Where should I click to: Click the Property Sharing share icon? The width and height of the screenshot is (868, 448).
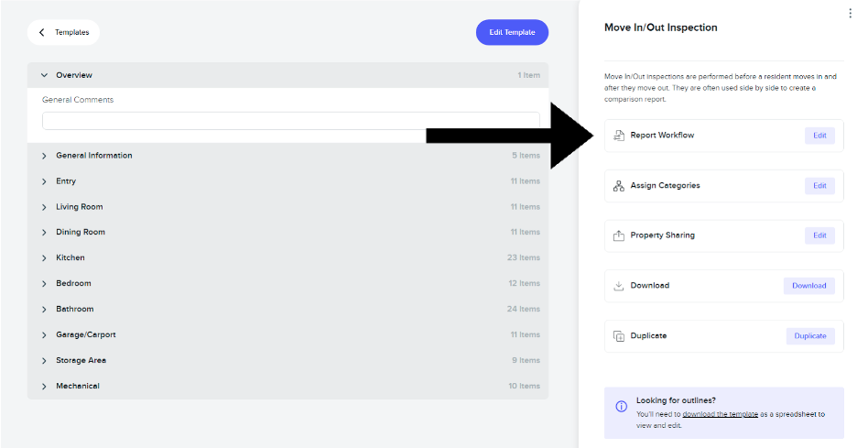pyautogui.click(x=618, y=235)
